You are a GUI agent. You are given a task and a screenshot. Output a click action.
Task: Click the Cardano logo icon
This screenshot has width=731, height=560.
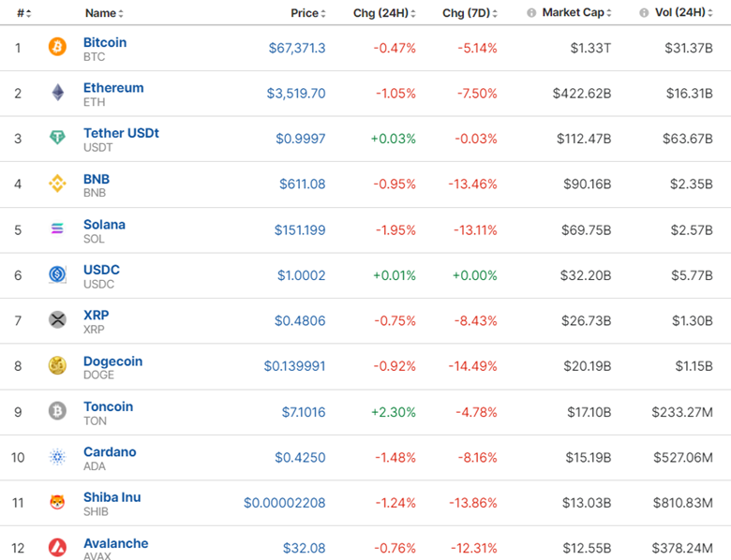click(57, 457)
